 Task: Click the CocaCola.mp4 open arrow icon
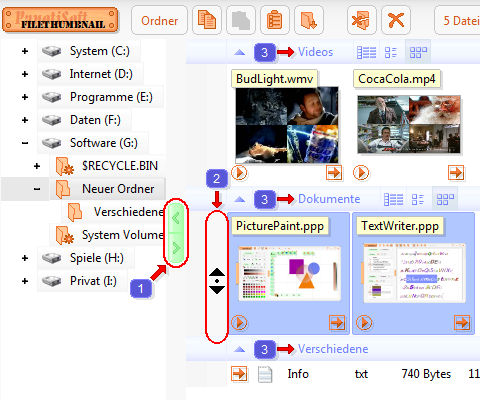[x=456, y=173]
